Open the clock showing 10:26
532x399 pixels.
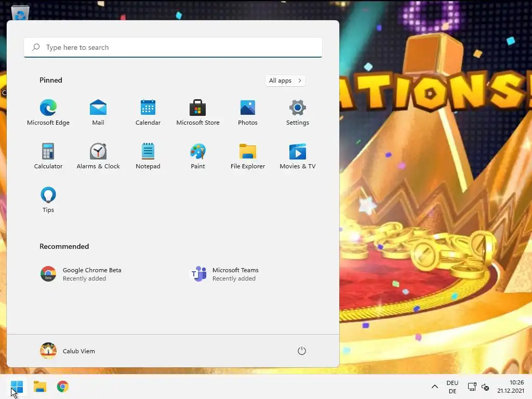point(510,387)
